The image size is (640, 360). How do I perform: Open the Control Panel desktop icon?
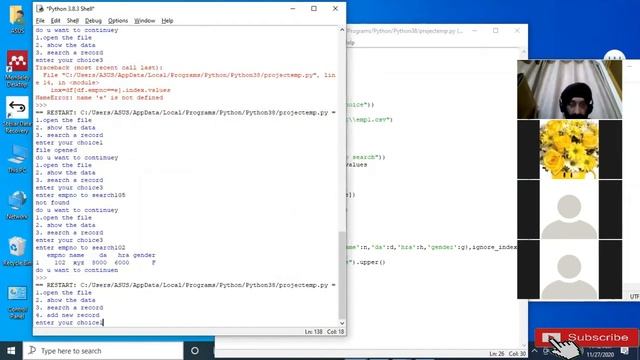pyautogui.click(x=17, y=302)
